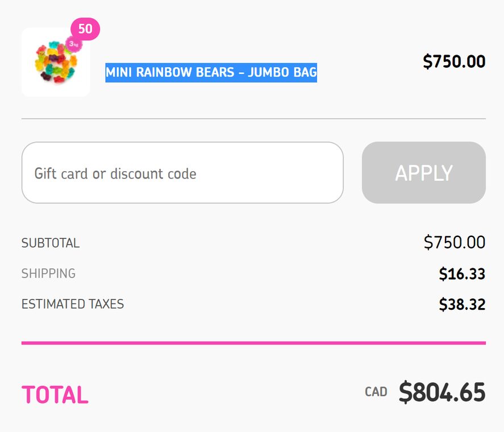This screenshot has width=504, height=432.
Task: Click the gray divider line under the product
Action: (253, 119)
